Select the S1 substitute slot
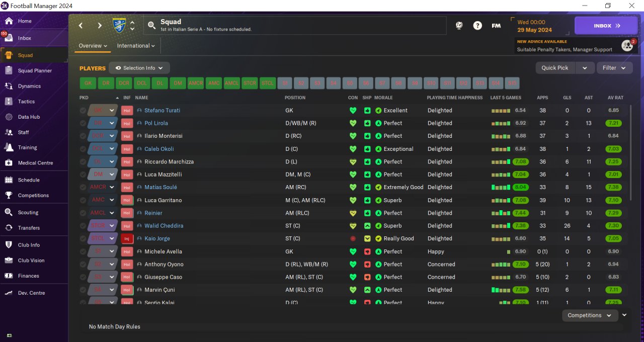Image resolution: width=644 pixels, height=342 pixels. [x=285, y=83]
